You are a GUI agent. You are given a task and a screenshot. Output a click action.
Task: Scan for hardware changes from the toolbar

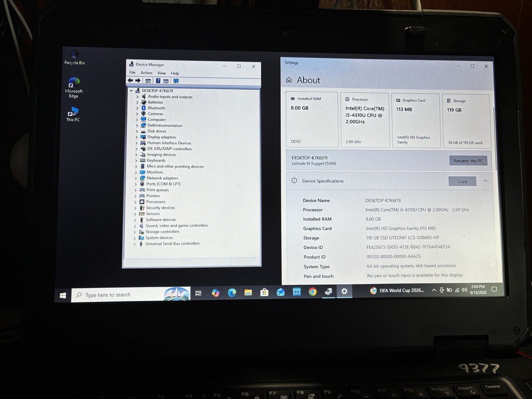click(176, 81)
